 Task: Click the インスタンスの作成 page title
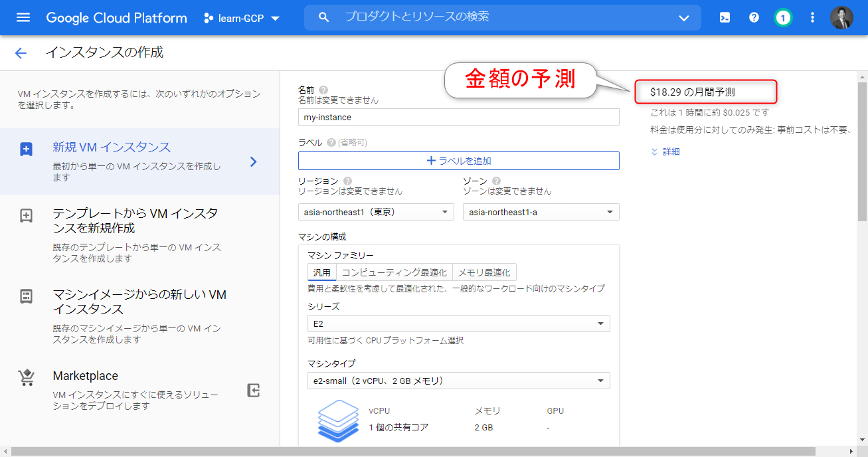(104, 52)
